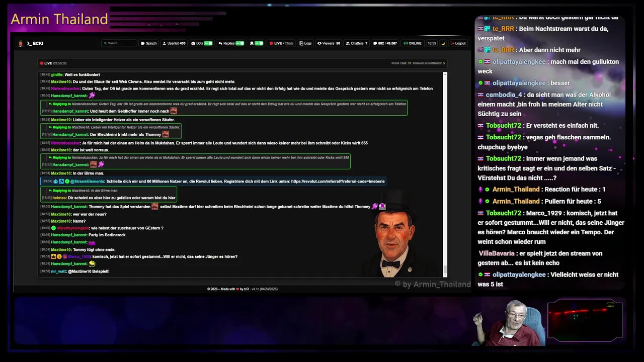644x362 pixels.
Task: Open the LIVE Chats dropdown
Action: (x=281, y=43)
